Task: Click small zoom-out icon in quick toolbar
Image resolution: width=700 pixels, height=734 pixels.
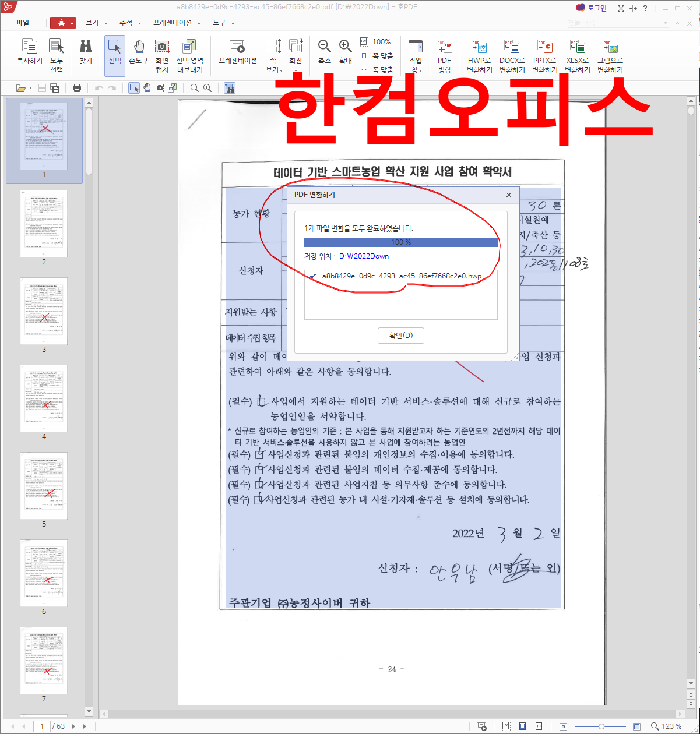Action: pyautogui.click(x=195, y=88)
